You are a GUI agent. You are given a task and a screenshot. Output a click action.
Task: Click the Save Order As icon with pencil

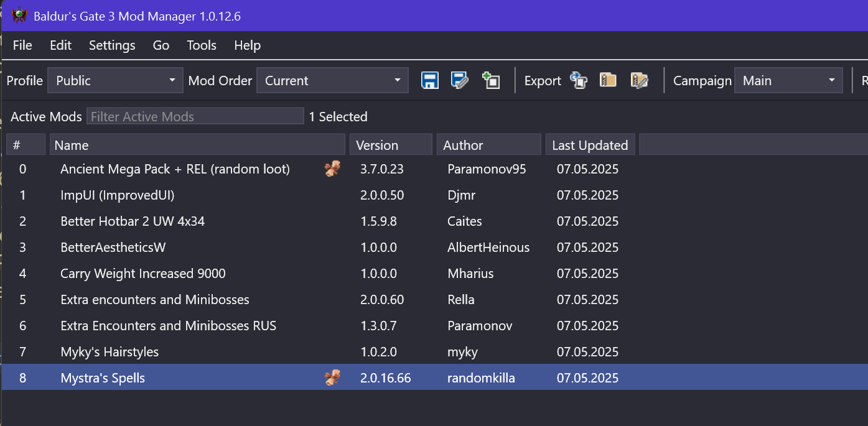point(460,80)
